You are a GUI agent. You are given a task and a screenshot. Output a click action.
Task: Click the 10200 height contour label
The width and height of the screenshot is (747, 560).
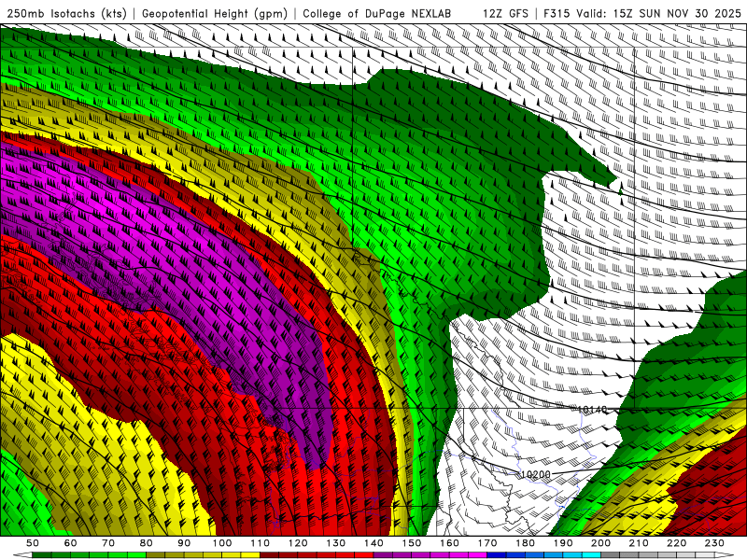pos(535,474)
